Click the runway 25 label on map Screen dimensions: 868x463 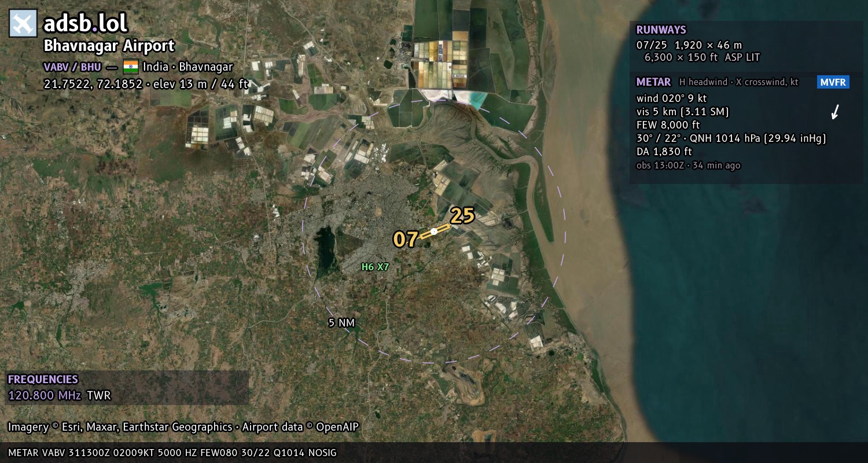click(x=462, y=216)
